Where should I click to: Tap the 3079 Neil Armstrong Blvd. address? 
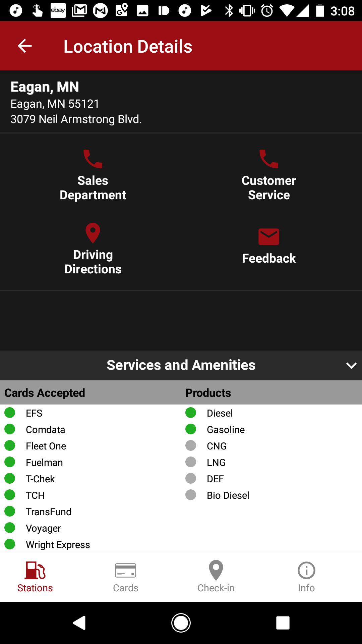76,119
